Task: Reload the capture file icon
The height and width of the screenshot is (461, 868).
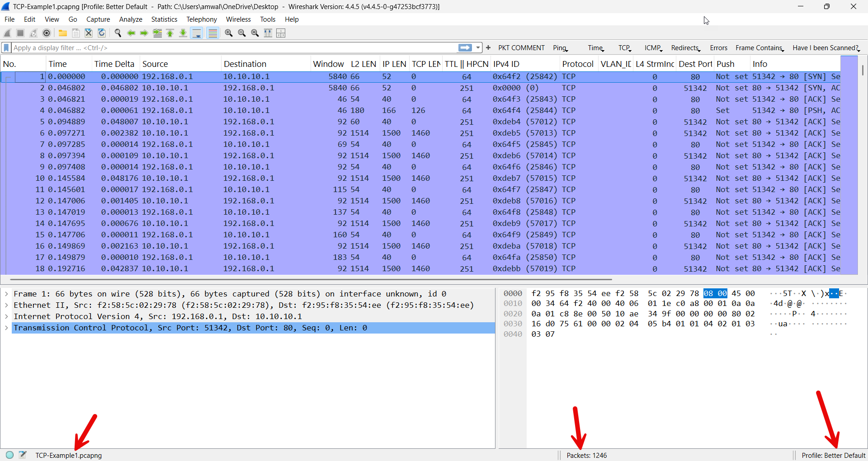Action: pyautogui.click(x=101, y=33)
